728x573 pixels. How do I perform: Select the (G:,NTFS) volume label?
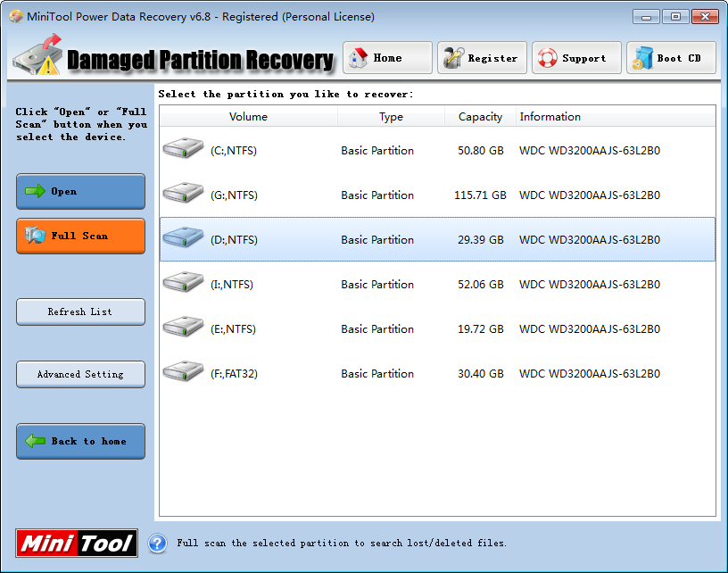pyautogui.click(x=234, y=195)
